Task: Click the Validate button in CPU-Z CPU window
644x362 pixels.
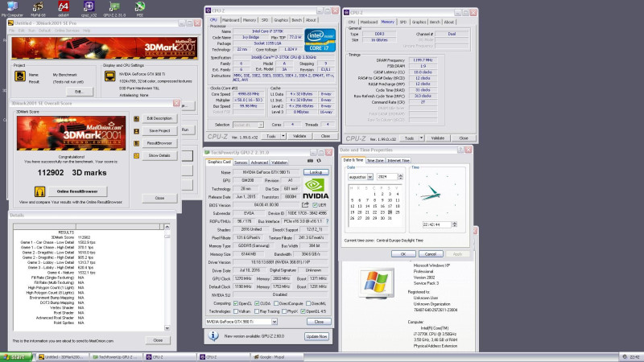Action: 299,136
